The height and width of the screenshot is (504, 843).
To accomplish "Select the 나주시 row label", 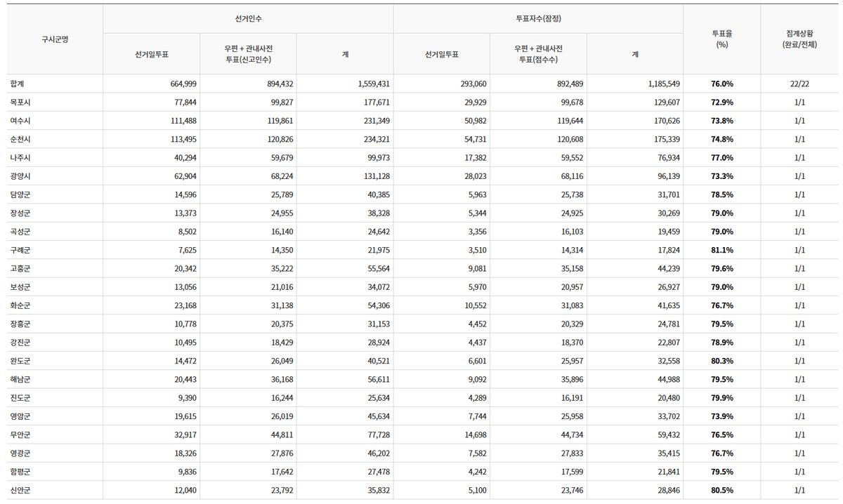I will click(x=20, y=158).
